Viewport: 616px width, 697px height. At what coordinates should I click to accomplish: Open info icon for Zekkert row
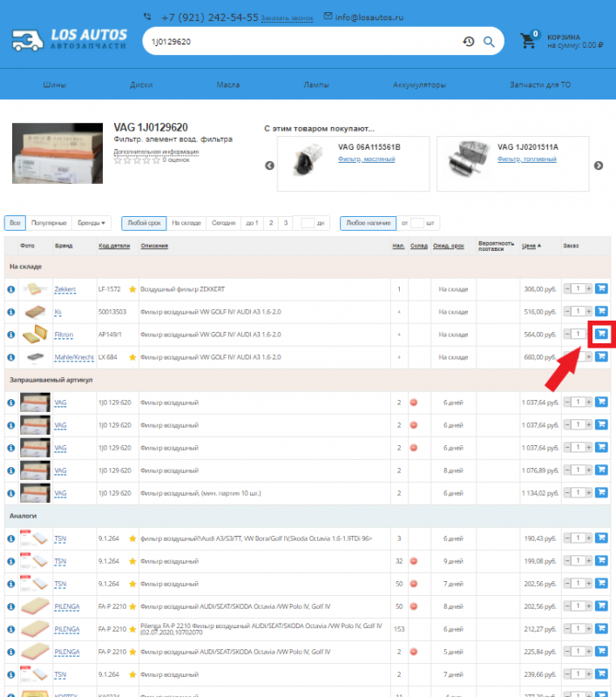[11, 289]
